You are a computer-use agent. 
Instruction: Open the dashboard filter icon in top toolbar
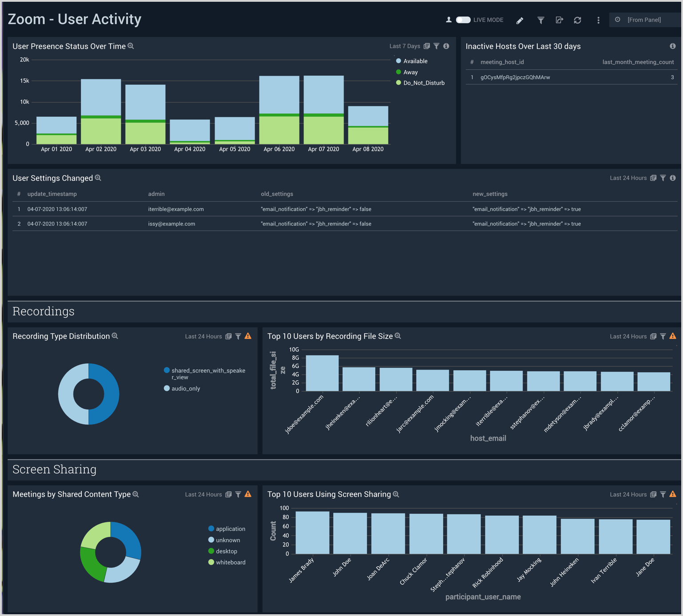(540, 20)
